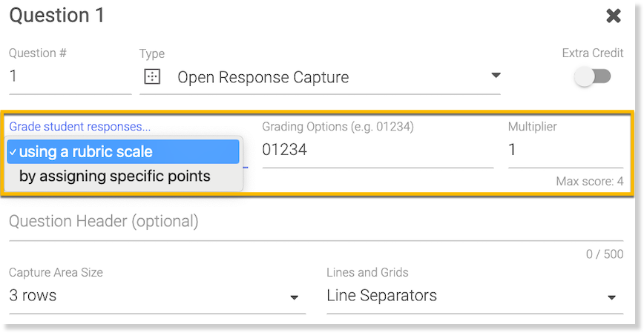Click the 'Max score: 4' label
The height and width of the screenshot is (333, 644).
click(589, 181)
